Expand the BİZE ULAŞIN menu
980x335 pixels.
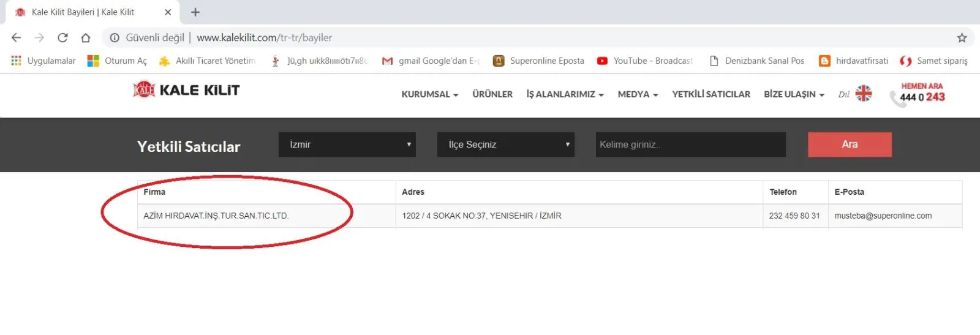[794, 94]
